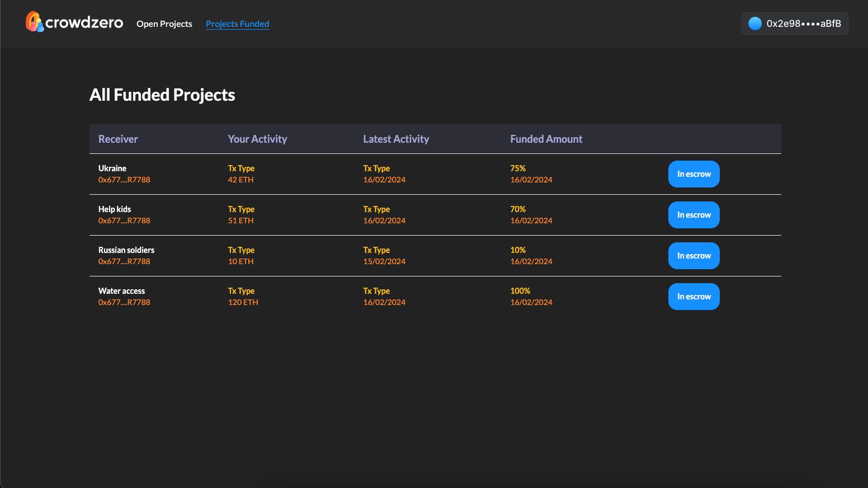
Task: Click the 75% funded amount
Action: [518, 168]
